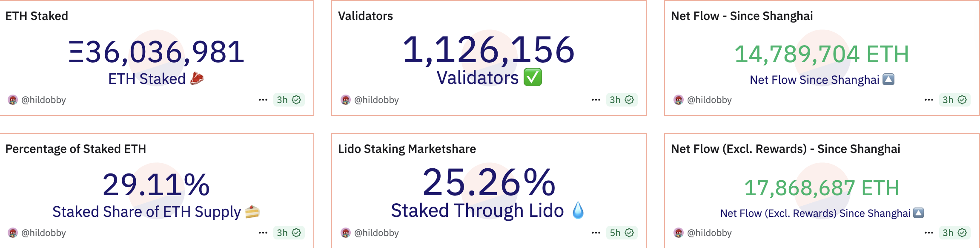This screenshot has height=248, width=980.
Task: Click the 3h freshness badge on ETH Staked
Action: (x=287, y=100)
